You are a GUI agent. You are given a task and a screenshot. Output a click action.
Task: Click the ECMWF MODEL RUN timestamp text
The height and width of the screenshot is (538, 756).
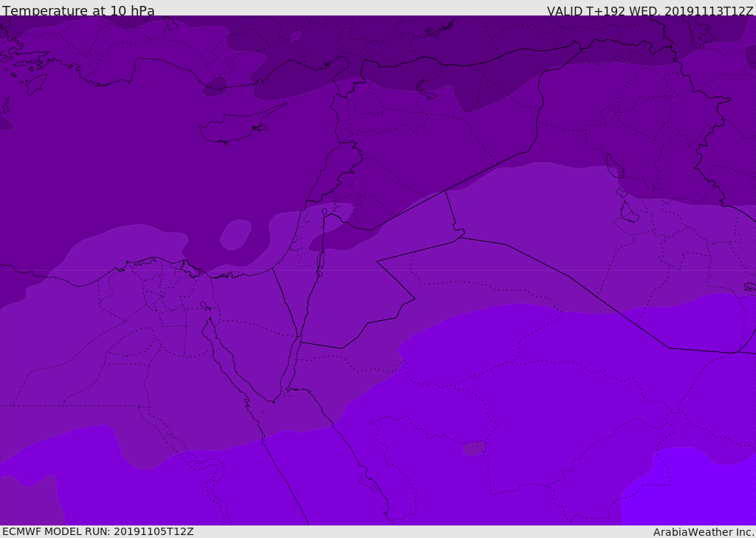[x=97, y=531]
